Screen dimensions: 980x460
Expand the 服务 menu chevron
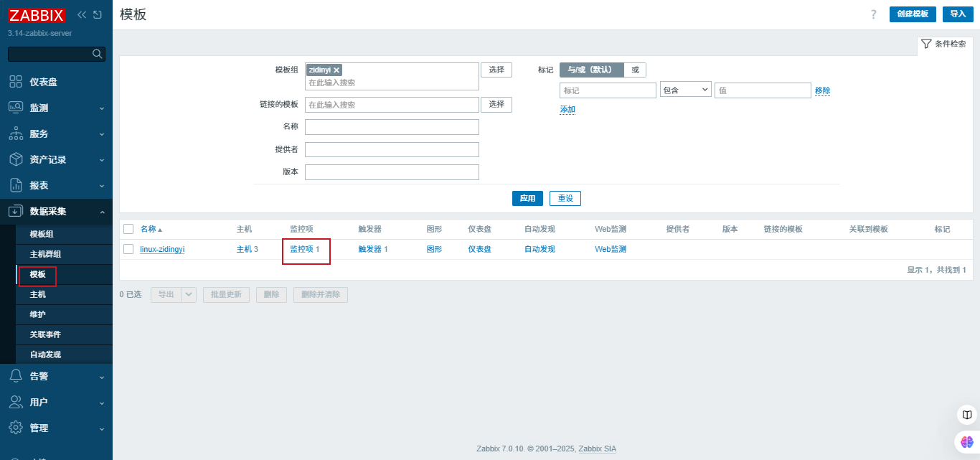click(x=101, y=134)
